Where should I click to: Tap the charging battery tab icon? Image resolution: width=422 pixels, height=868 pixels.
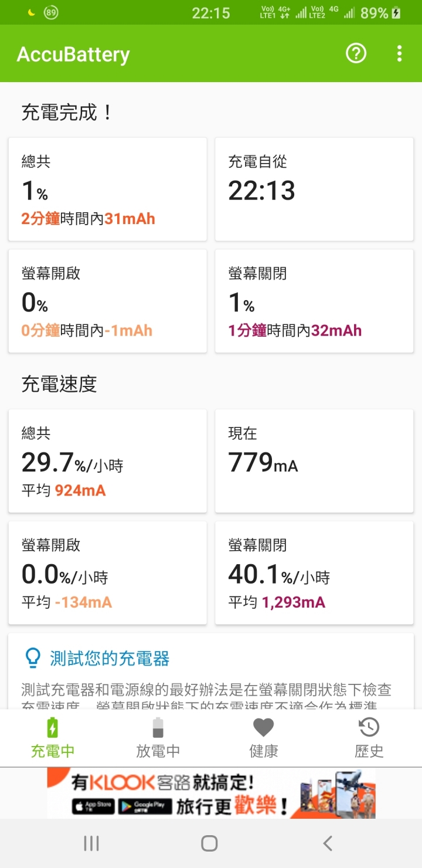coord(53,728)
